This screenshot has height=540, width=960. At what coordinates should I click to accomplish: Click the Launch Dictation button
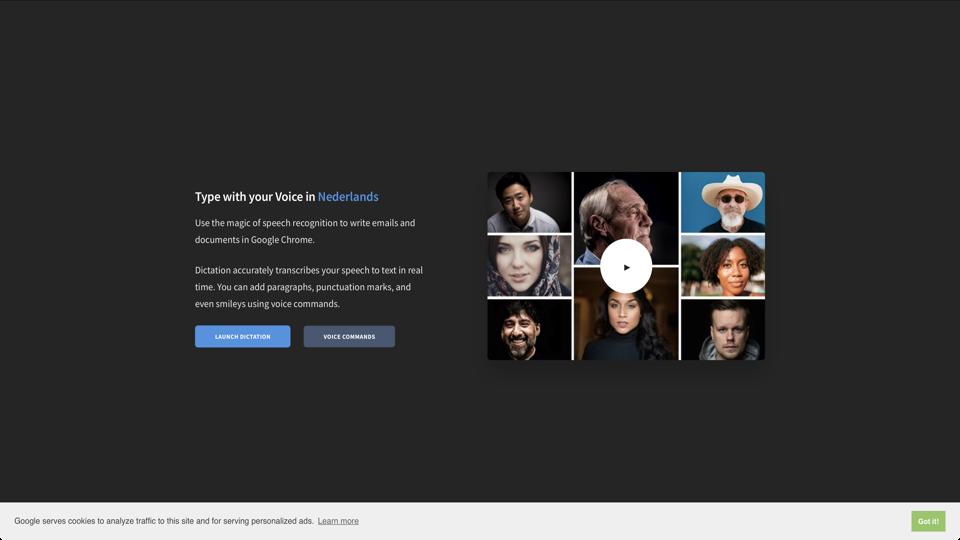tap(242, 336)
